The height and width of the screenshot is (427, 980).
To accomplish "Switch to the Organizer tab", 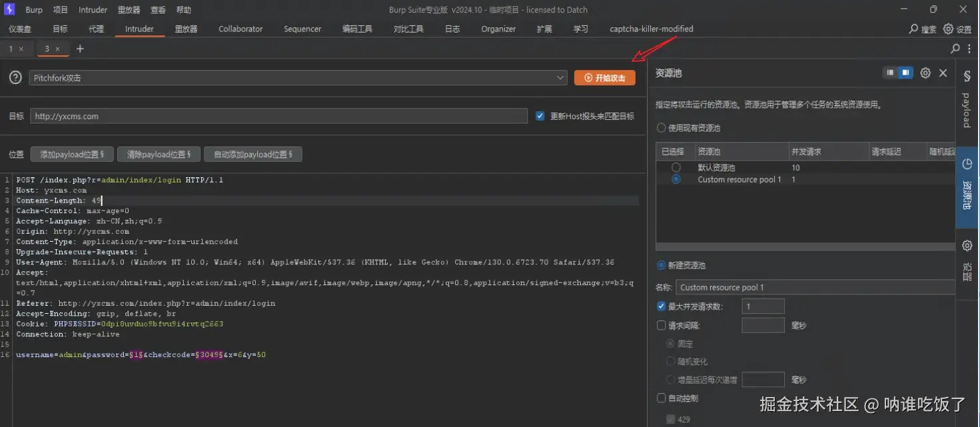I will (x=498, y=29).
